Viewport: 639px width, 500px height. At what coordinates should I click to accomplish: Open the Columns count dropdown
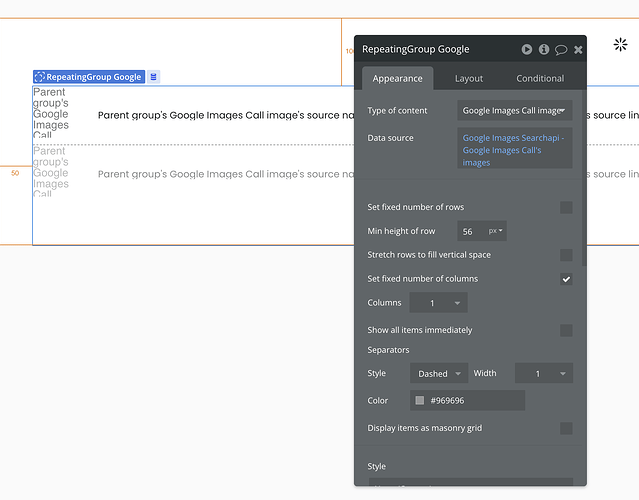click(x=438, y=303)
